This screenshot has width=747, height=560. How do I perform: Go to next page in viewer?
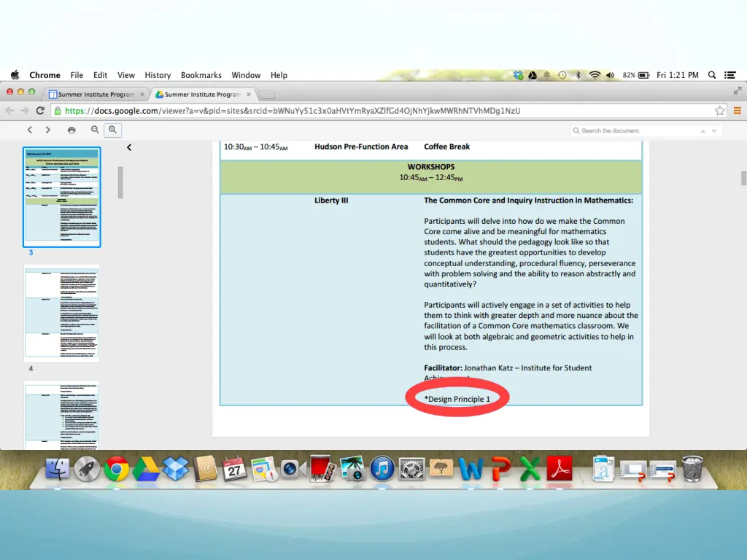[47, 130]
